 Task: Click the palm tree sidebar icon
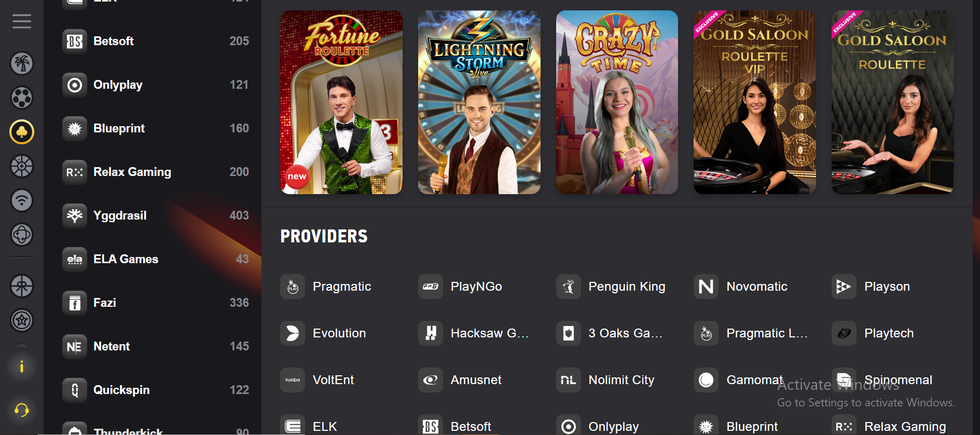(22, 63)
